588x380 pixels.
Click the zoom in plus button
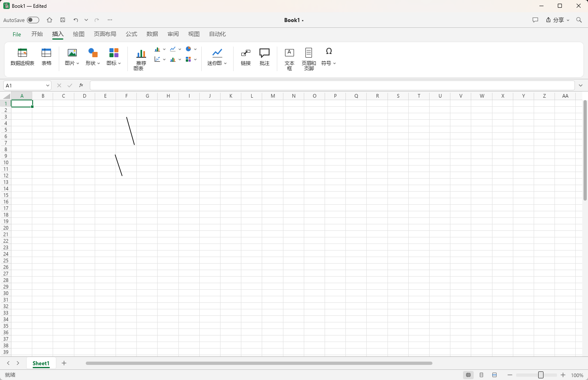click(x=563, y=375)
